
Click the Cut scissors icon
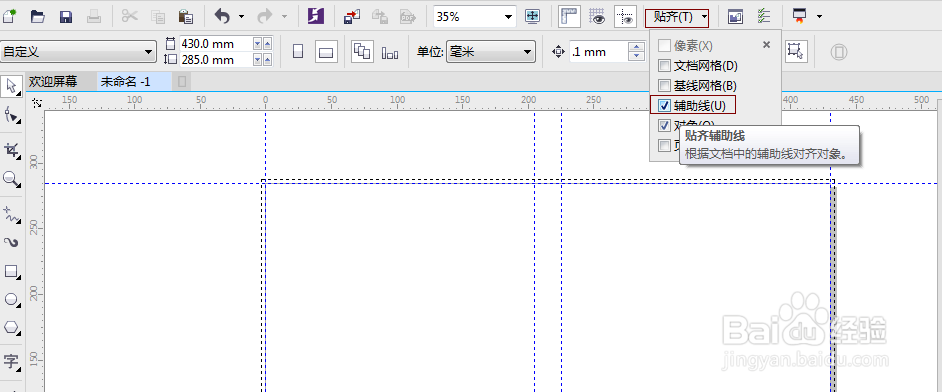tap(129, 16)
